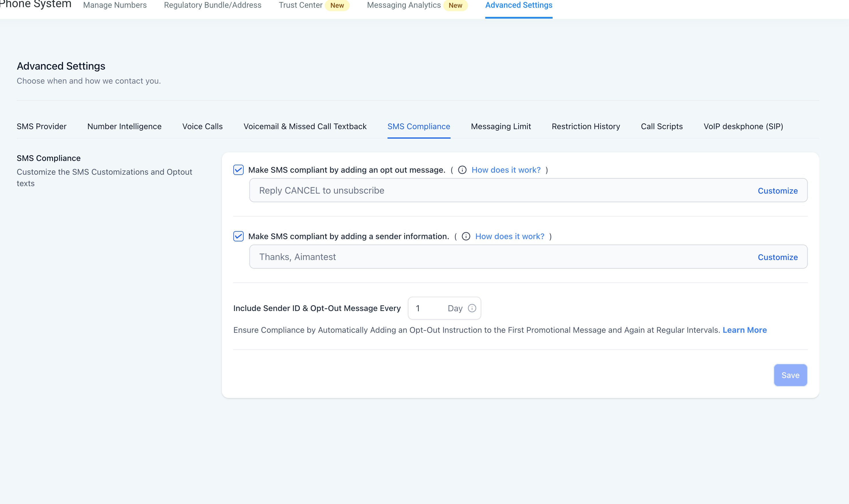849x504 pixels.
Task: Click the day interval number field
Action: [x=427, y=308]
